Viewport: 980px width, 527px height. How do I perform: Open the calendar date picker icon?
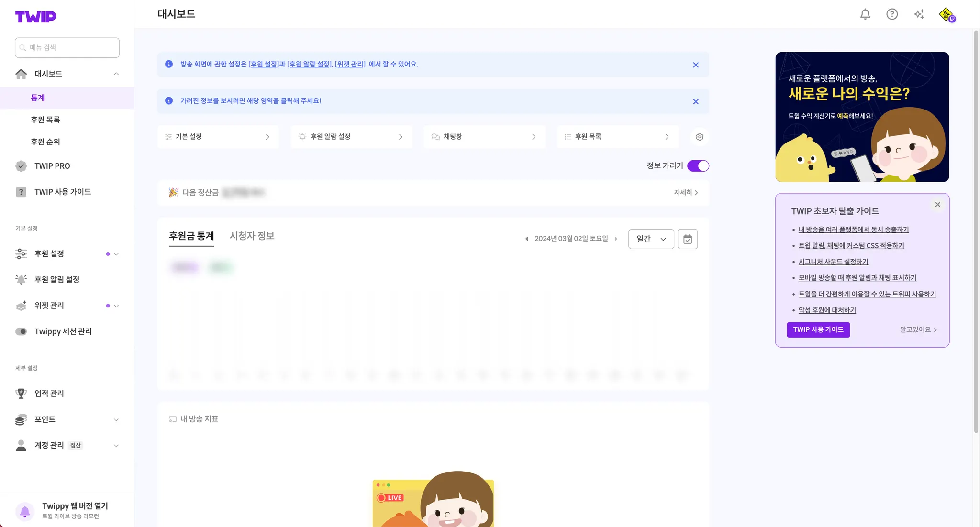688,239
